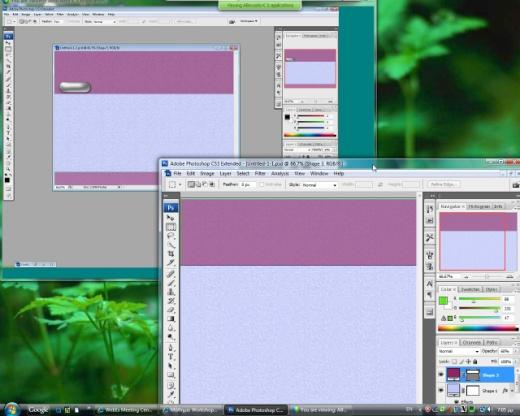Viewport: 520px width, 416px height.
Task: Select the Rectangle shape tool
Action: point(171,375)
